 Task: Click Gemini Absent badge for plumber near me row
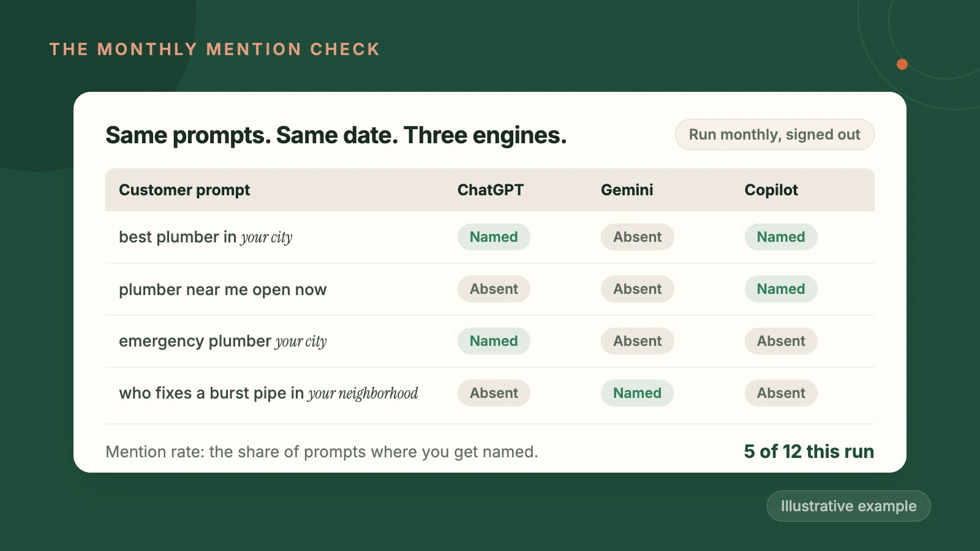point(638,289)
